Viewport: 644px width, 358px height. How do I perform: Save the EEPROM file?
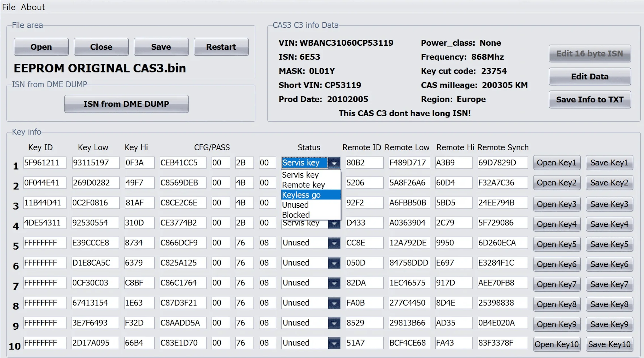pos(161,47)
